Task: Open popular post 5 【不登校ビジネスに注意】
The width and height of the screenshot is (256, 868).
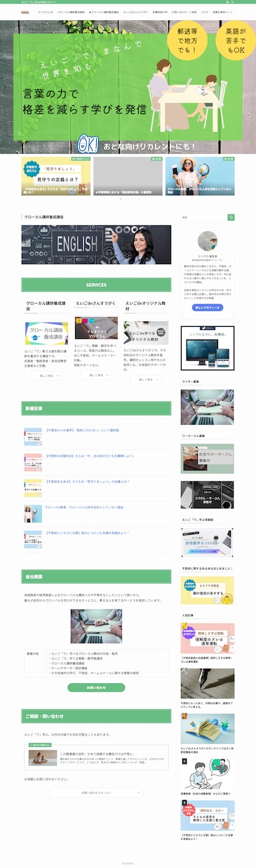Action: click(208, 820)
